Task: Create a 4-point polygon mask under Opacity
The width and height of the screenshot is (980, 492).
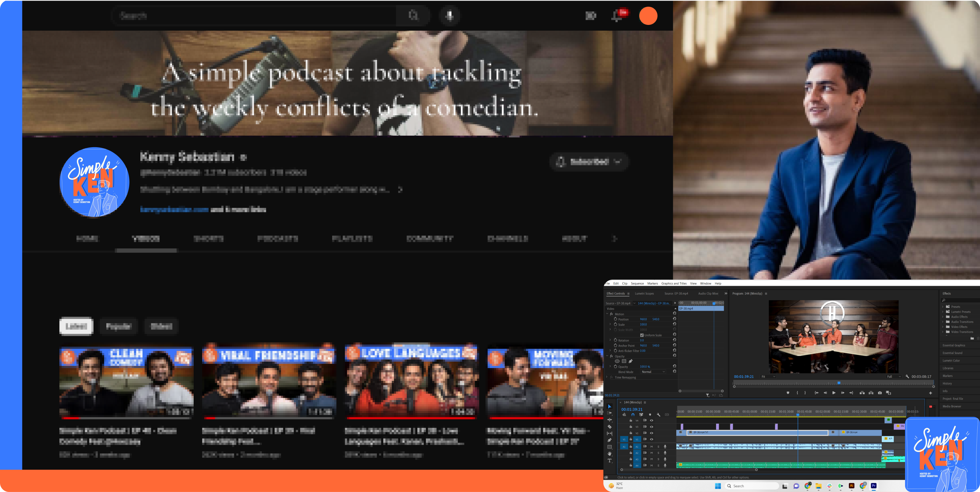Action: (624, 361)
